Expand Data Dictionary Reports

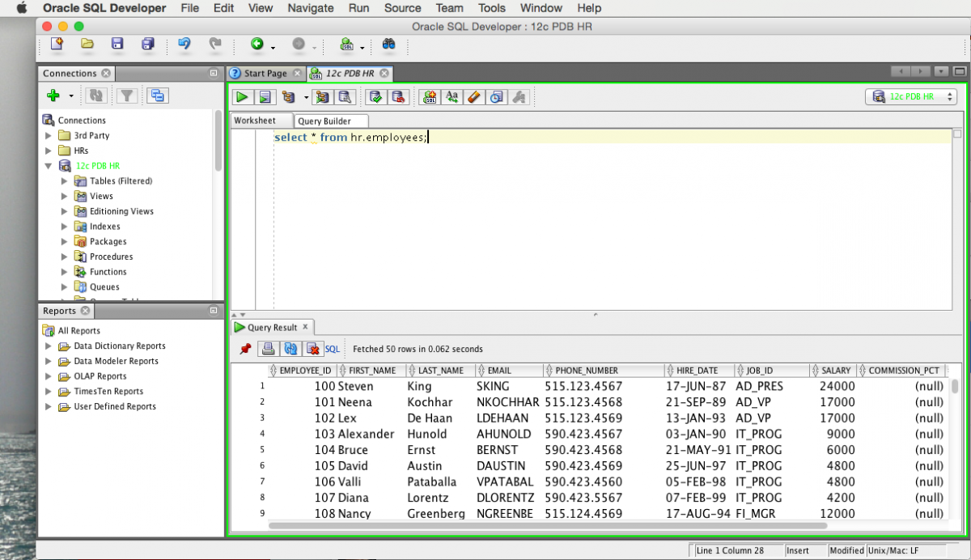[49, 346]
